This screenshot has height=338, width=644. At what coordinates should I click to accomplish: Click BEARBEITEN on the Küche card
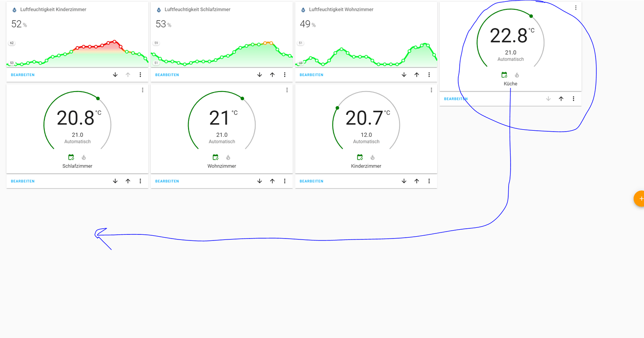[456, 99]
